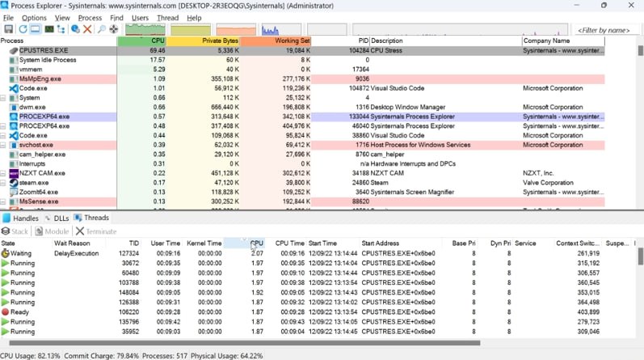Open the Help menu
The width and height of the screenshot is (644, 360).
click(194, 18)
